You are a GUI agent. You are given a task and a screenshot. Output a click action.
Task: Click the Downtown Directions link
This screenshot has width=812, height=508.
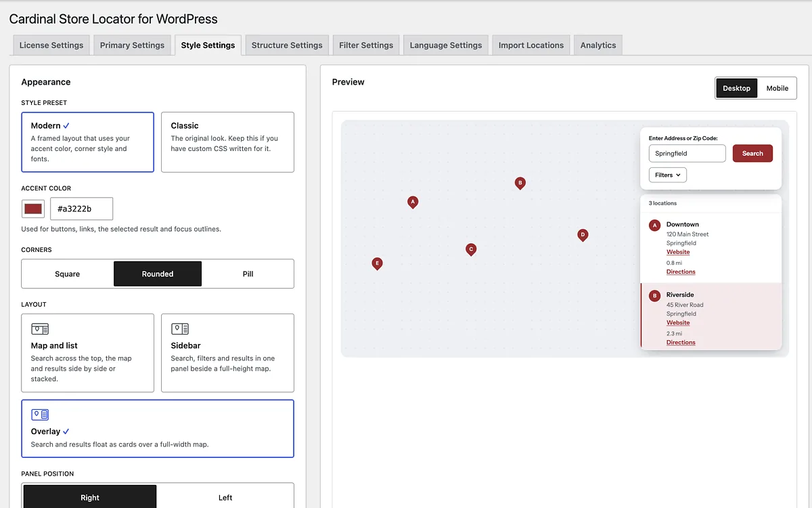[681, 272]
